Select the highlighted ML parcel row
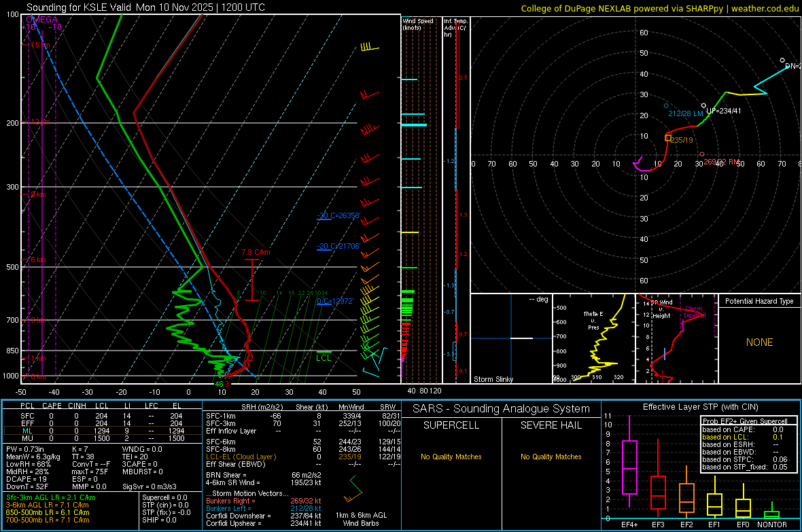This screenshot has height=532, width=802. [103, 431]
